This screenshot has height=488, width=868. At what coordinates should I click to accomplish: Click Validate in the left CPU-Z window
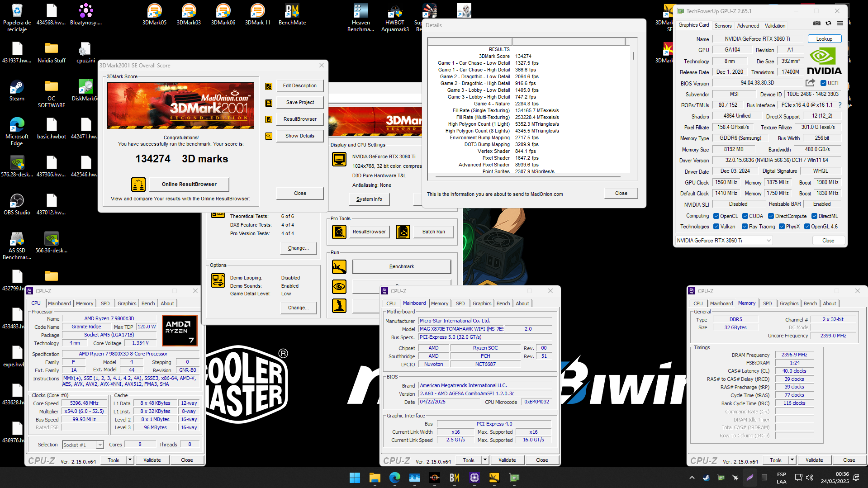pyautogui.click(x=152, y=460)
